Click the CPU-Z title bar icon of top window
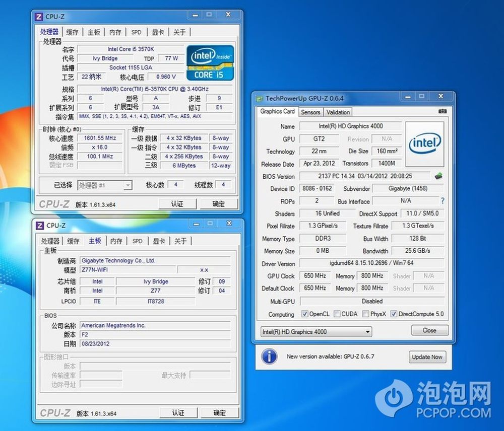This screenshot has width=504, height=431. tap(39, 17)
